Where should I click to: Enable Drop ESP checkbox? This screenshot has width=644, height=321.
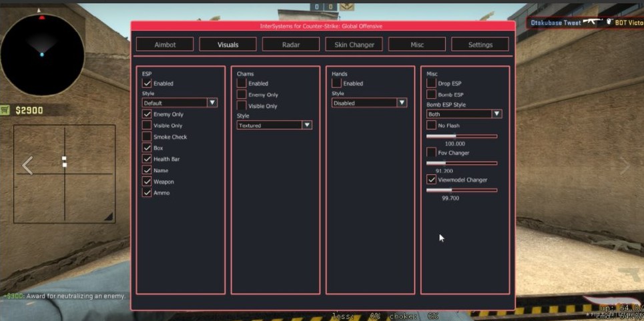431,83
